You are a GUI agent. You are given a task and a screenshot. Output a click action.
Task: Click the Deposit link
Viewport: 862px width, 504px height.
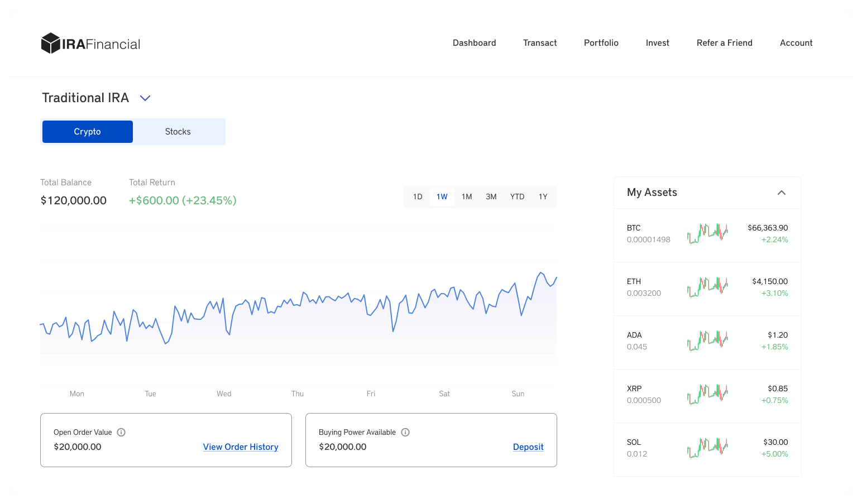[528, 447]
